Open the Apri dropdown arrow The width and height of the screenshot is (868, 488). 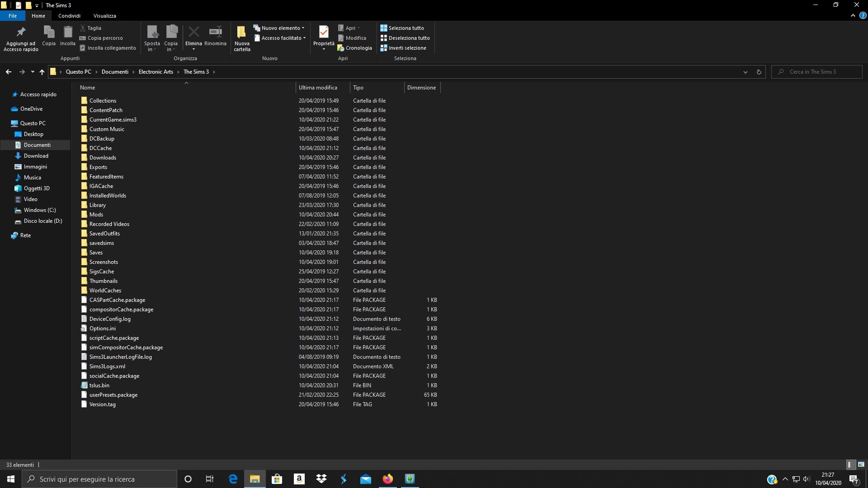click(359, 28)
